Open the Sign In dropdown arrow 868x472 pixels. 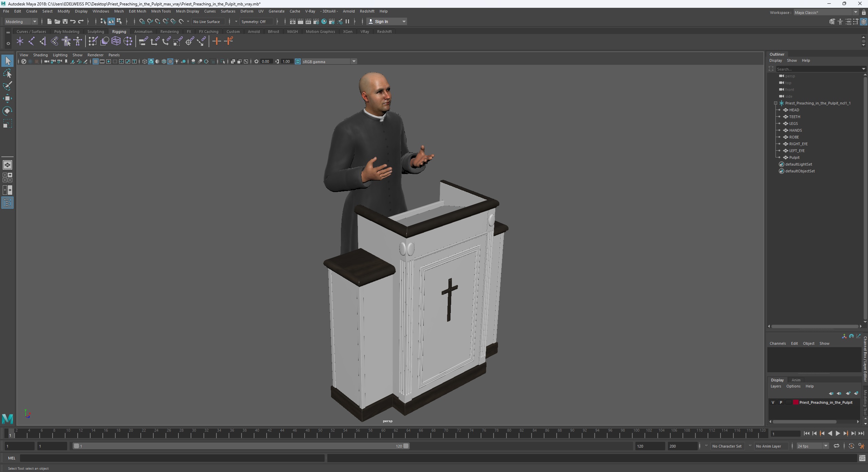pyautogui.click(x=404, y=21)
